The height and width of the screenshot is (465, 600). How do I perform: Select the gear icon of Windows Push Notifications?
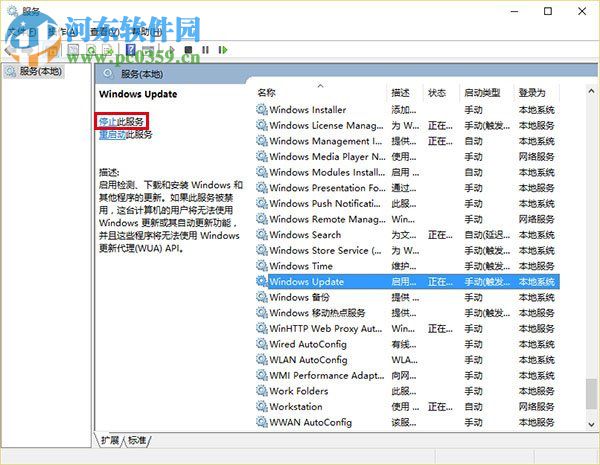262,204
